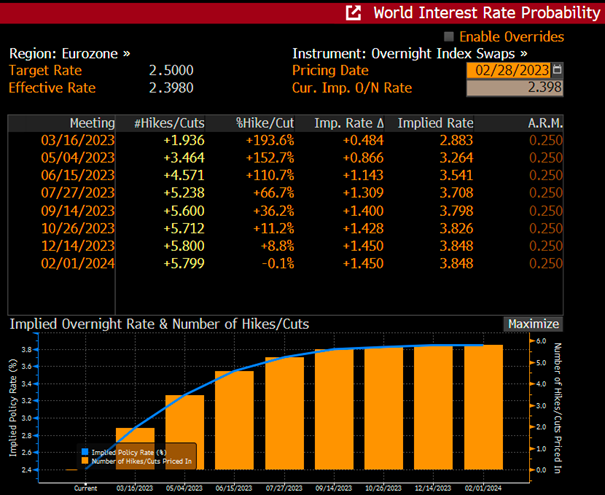Click the pop-out window icon in title bar

pyautogui.click(x=353, y=13)
